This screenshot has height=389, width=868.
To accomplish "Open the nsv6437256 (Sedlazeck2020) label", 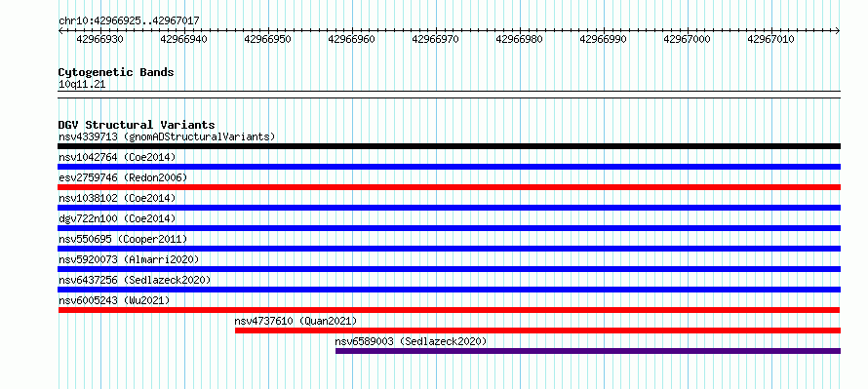I will pos(135,280).
